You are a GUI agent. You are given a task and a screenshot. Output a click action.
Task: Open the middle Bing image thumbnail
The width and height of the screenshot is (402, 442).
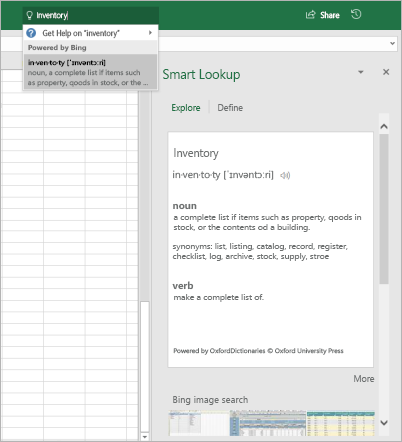click(268, 423)
